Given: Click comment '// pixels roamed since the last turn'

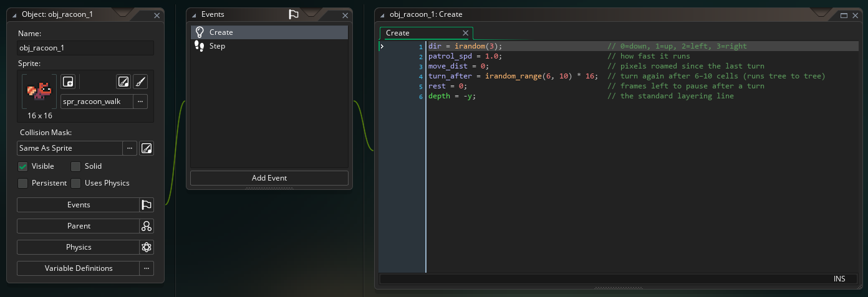Looking at the screenshot, I should [x=686, y=66].
